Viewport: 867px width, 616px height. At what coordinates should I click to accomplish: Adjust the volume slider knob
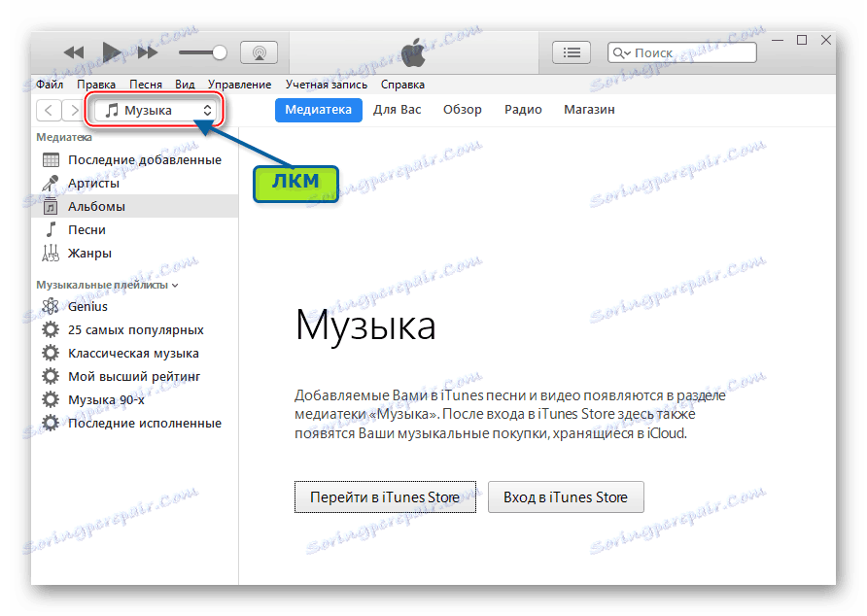coord(220,52)
